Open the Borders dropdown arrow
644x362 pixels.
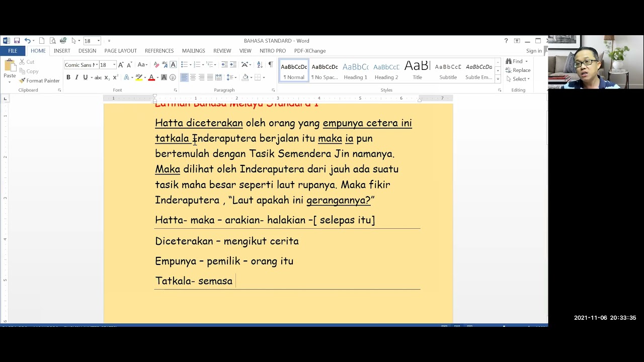coord(264,77)
